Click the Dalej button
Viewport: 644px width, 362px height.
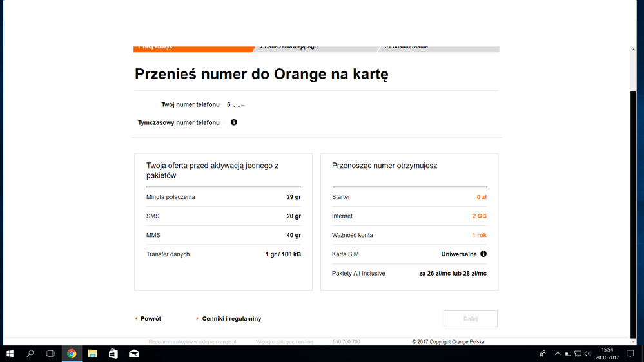click(x=470, y=318)
